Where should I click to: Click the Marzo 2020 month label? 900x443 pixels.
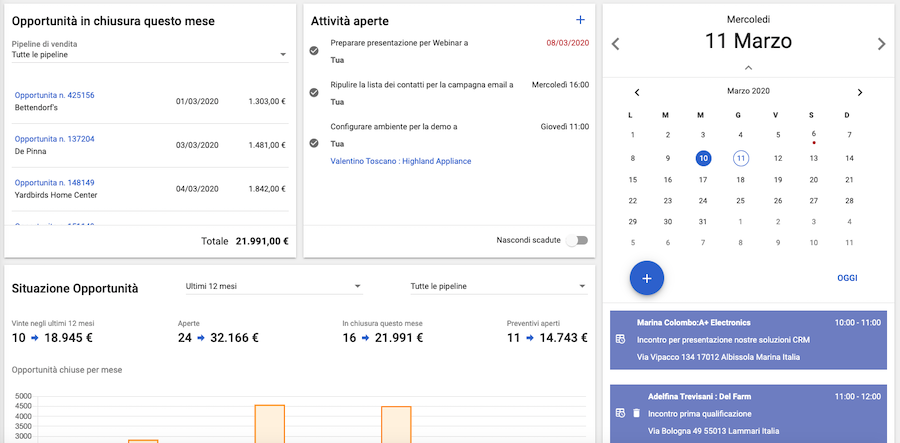tap(748, 91)
